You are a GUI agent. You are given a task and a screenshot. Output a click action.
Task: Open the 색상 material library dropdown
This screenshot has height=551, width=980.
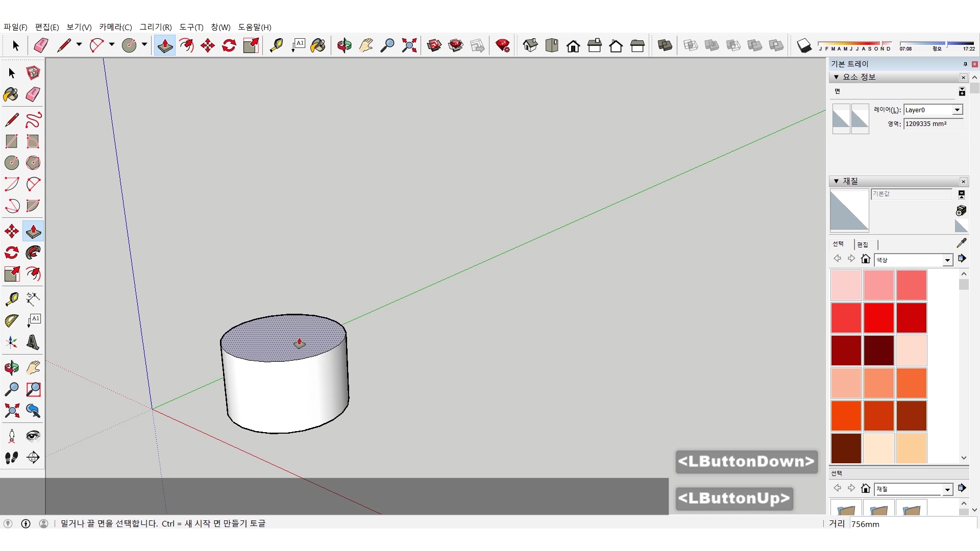coord(947,260)
